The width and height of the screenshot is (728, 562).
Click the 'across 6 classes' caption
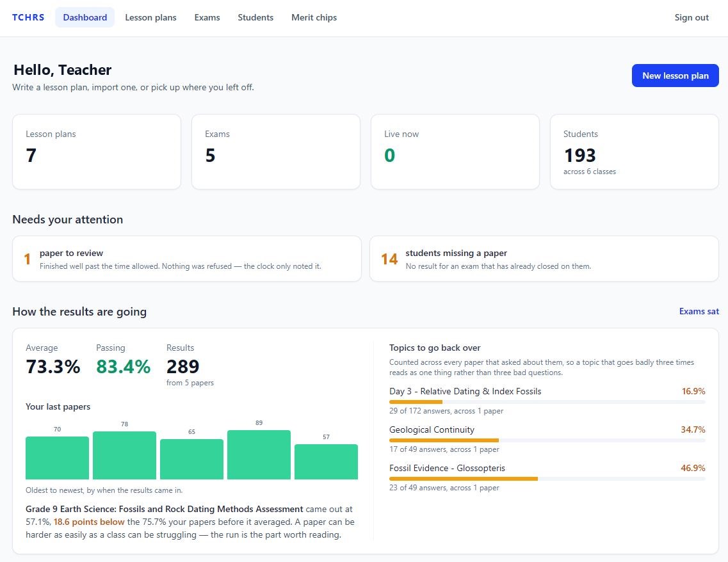pyautogui.click(x=590, y=172)
